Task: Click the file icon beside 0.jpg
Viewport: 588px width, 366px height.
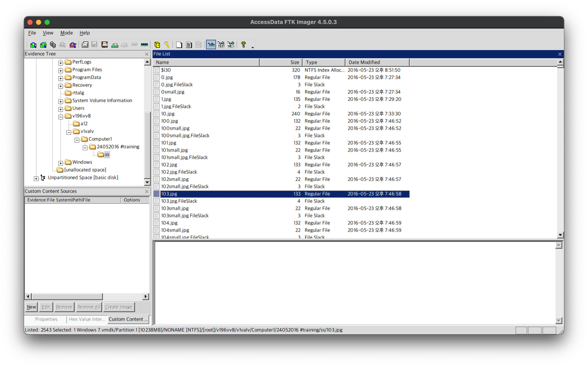Action: [x=156, y=77]
